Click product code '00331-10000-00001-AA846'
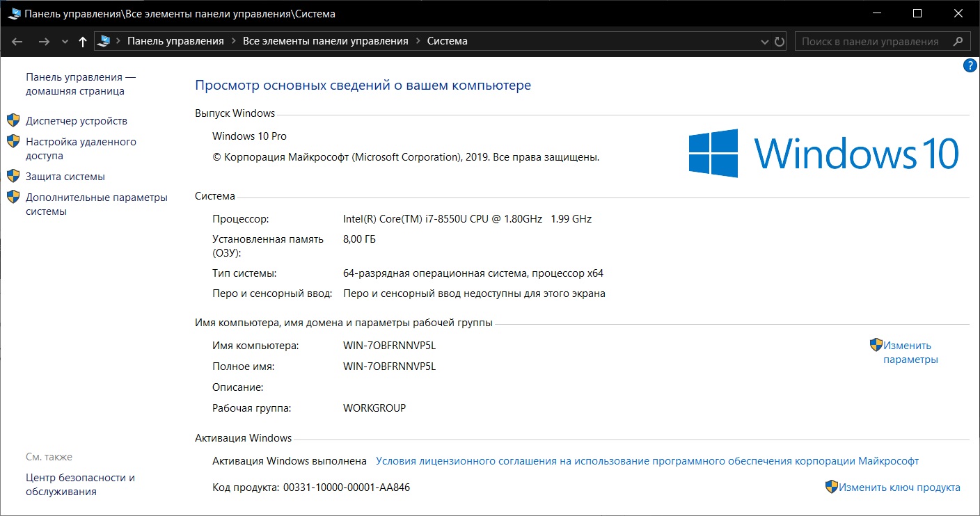Viewport: 980px width, 516px height. [347, 487]
